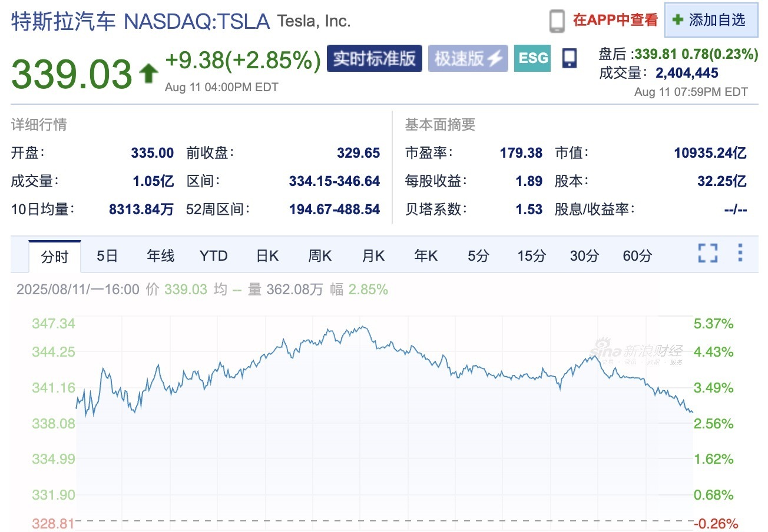
Task: Click the green up arrow by price
Action: click(x=148, y=74)
